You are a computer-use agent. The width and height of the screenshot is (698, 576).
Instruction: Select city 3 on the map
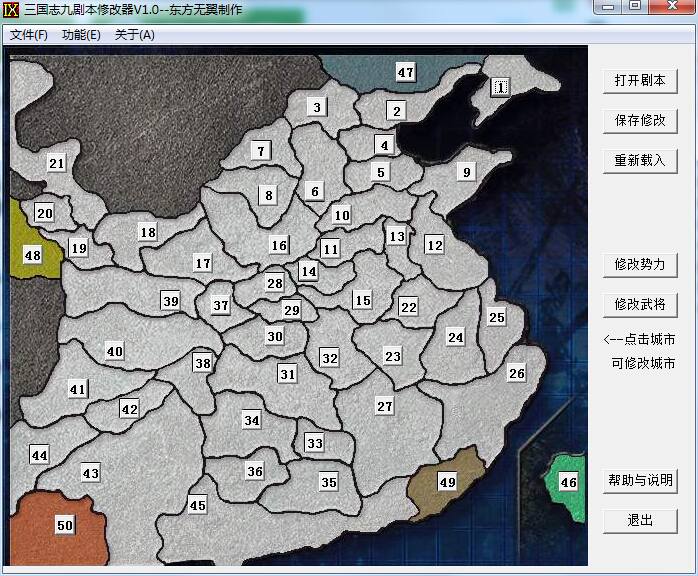point(317,107)
